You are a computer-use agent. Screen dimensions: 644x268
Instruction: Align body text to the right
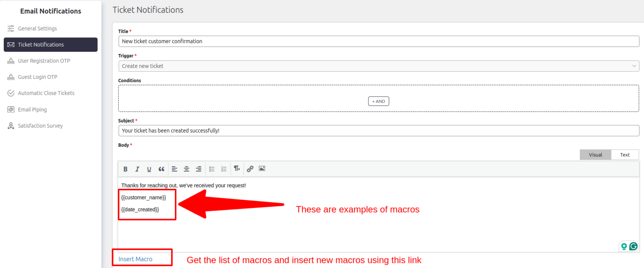[x=199, y=169]
